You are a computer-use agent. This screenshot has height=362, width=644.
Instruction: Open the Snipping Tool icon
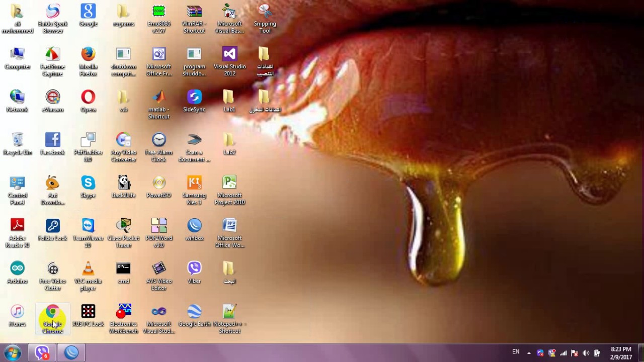[x=265, y=19]
